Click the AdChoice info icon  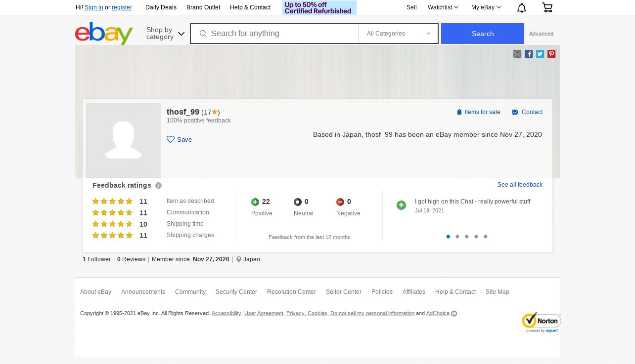454,314
